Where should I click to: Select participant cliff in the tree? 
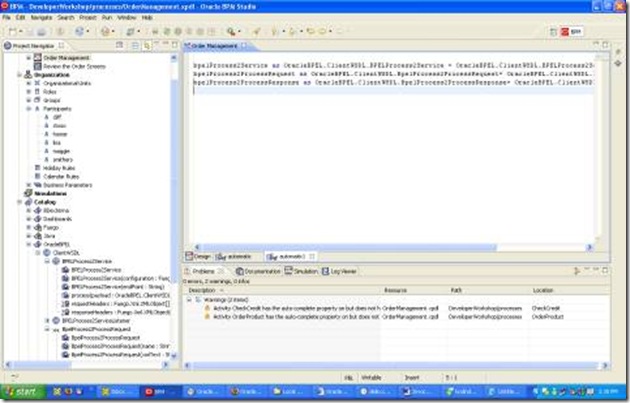[x=57, y=117]
